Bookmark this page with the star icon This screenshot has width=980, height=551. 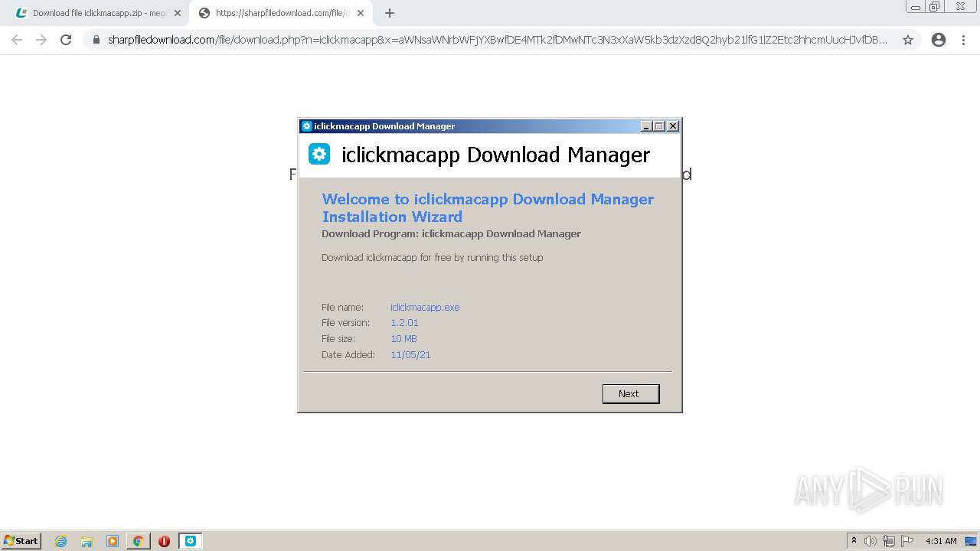pos(908,40)
